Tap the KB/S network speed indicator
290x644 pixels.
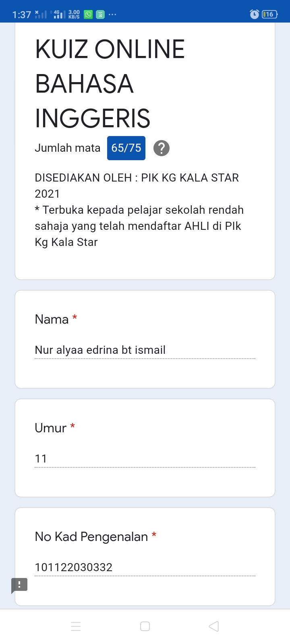74,14
